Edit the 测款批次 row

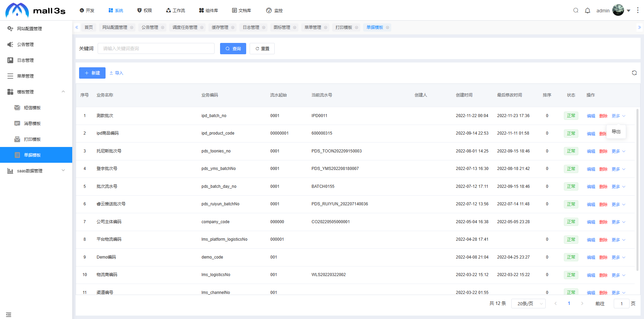(x=591, y=116)
